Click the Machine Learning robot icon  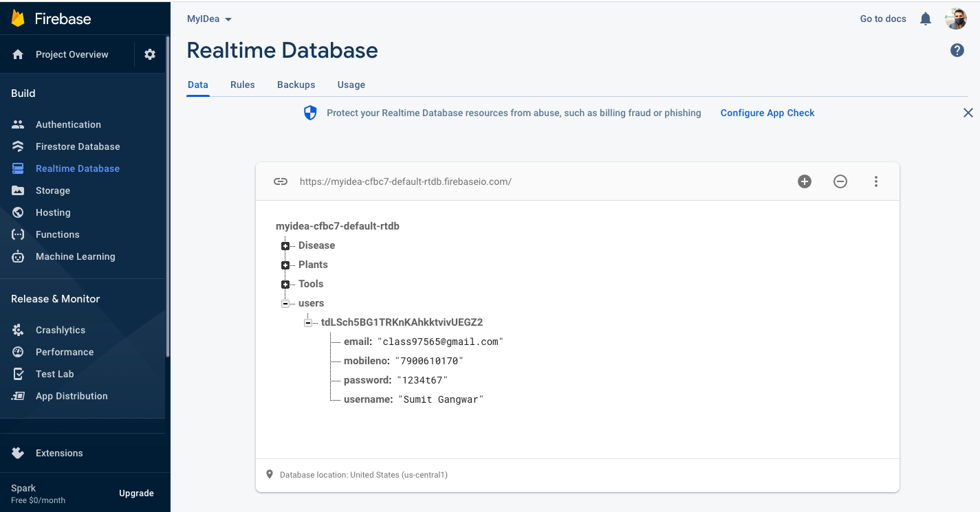18,256
